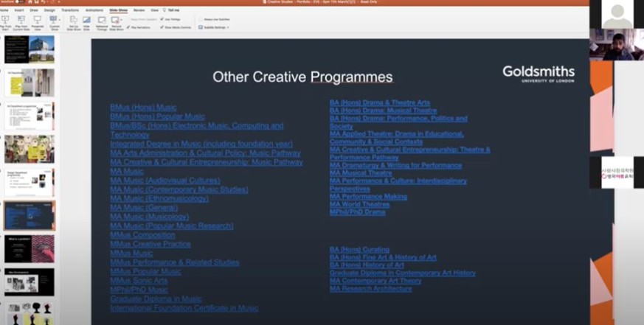
Task: Switch to the Design tab
Action: [49, 10]
